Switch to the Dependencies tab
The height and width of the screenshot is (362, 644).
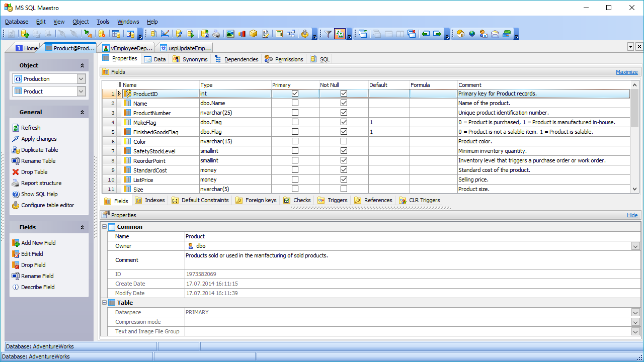(236, 59)
